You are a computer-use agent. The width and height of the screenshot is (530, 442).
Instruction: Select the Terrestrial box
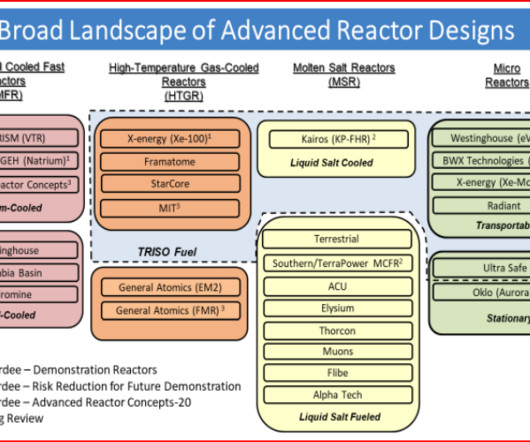(x=337, y=239)
